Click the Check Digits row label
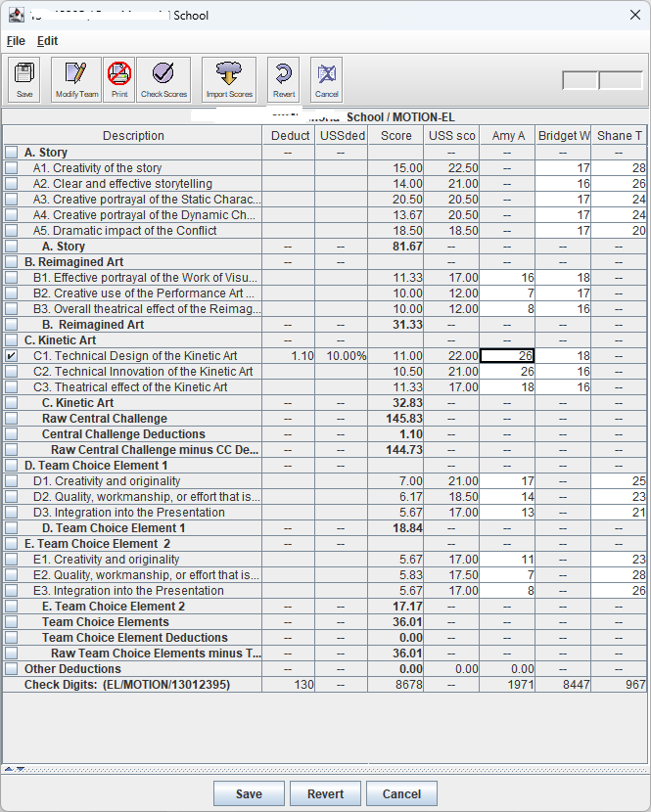Image resolution: width=651 pixels, height=812 pixels. 127,685
